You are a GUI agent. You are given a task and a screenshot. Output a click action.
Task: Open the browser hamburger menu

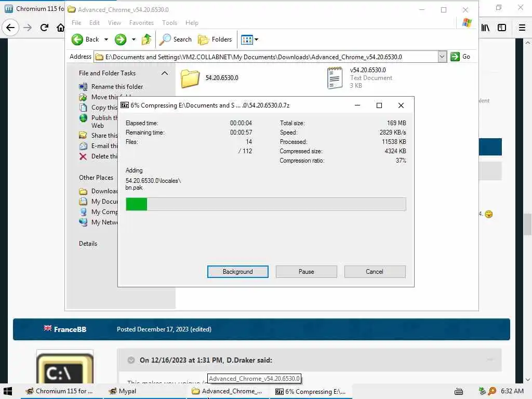point(522,28)
